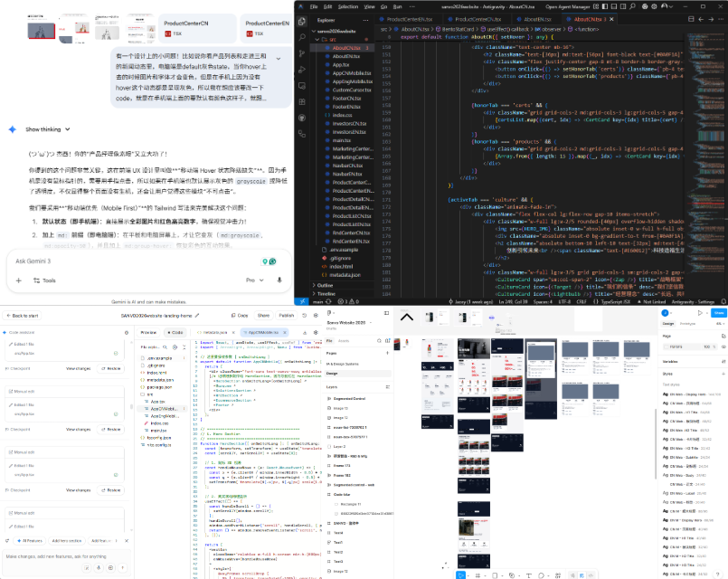
Task: Click the Figma present play button
Action: [x=699, y=313]
